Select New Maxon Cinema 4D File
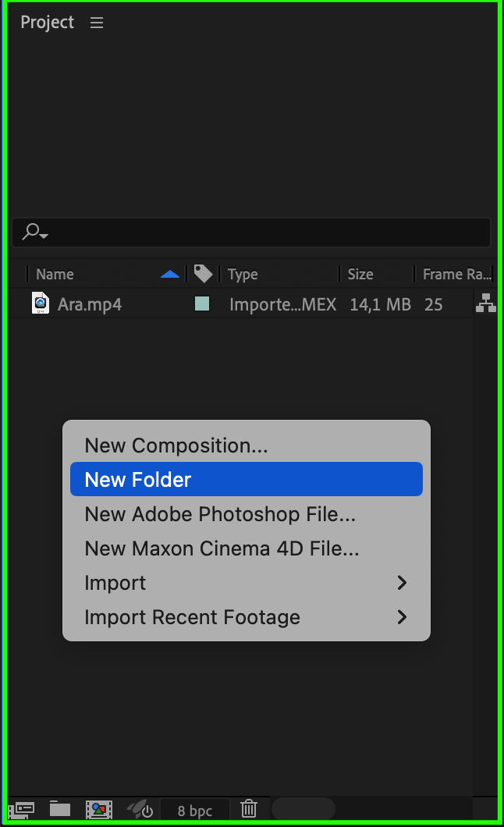 (222, 548)
